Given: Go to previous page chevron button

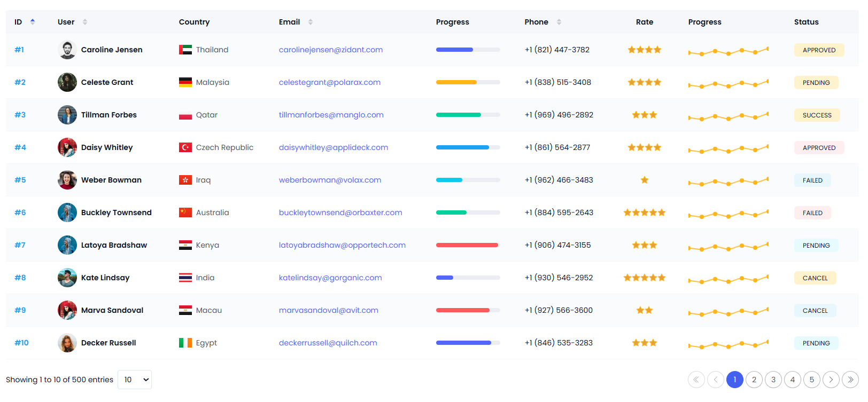Looking at the screenshot, I should pyautogui.click(x=716, y=380).
